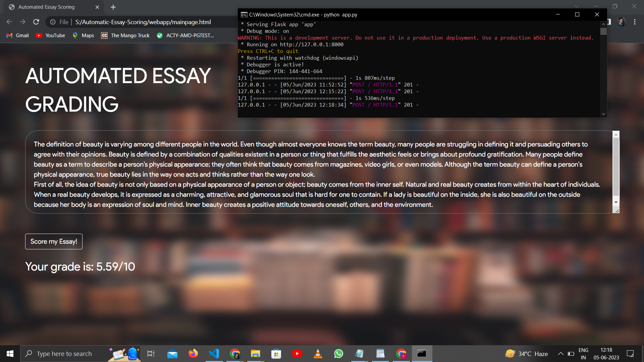Reload the essay grading page

[36, 22]
